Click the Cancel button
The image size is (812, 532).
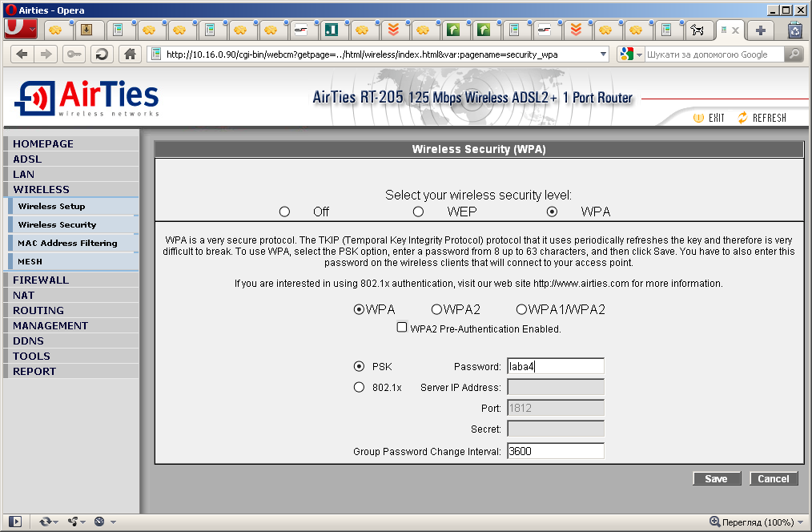pyautogui.click(x=774, y=478)
